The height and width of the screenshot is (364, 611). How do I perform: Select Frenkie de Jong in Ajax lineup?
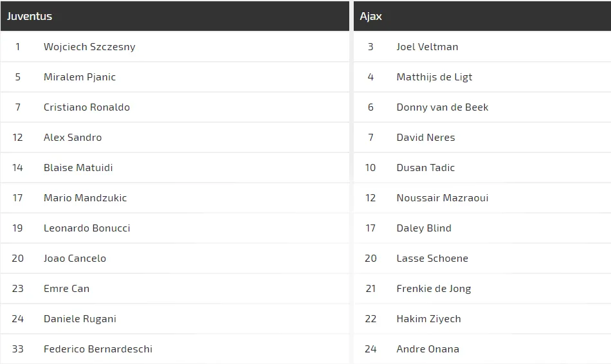[433, 289]
